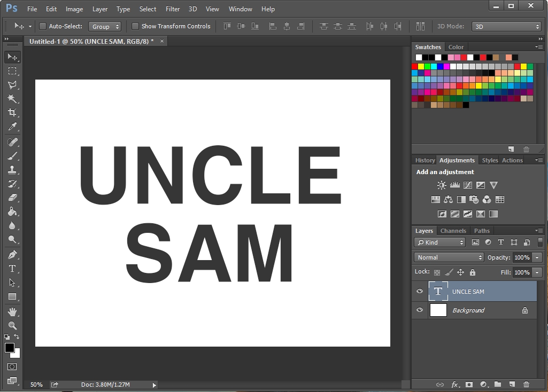548x392 pixels.
Task: Create a new layer group
Action: (498, 385)
